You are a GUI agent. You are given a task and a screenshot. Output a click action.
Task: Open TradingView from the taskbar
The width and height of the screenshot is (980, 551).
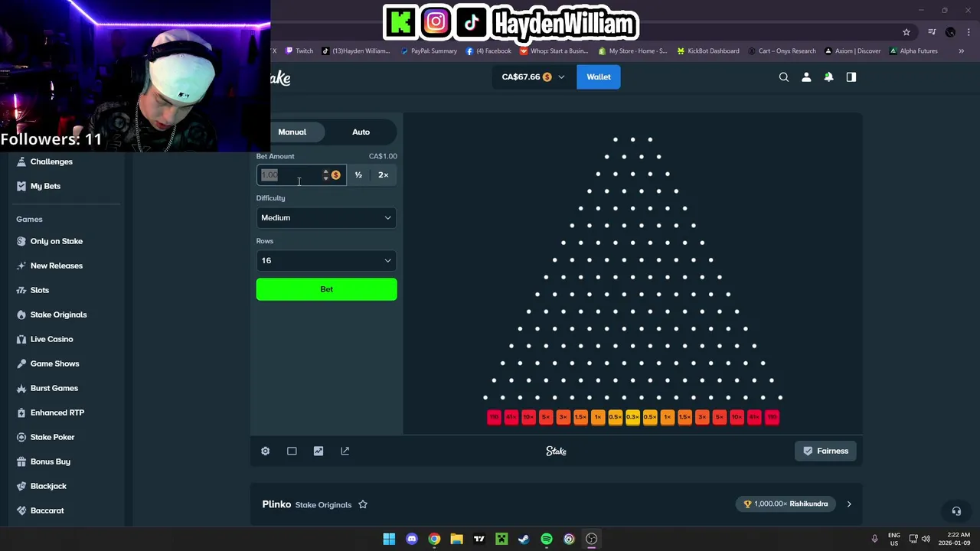click(479, 539)
